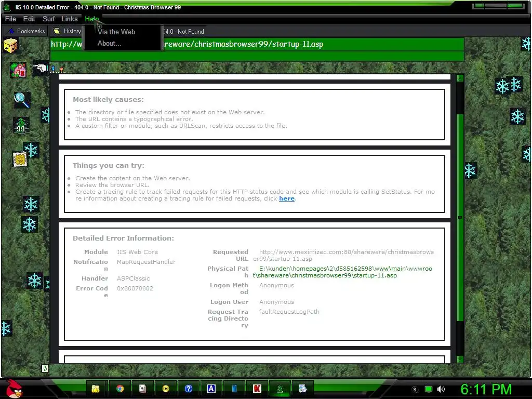532x399 pixels.
Task: Click the green window control buttons top-right
Action: click(498, 6)
